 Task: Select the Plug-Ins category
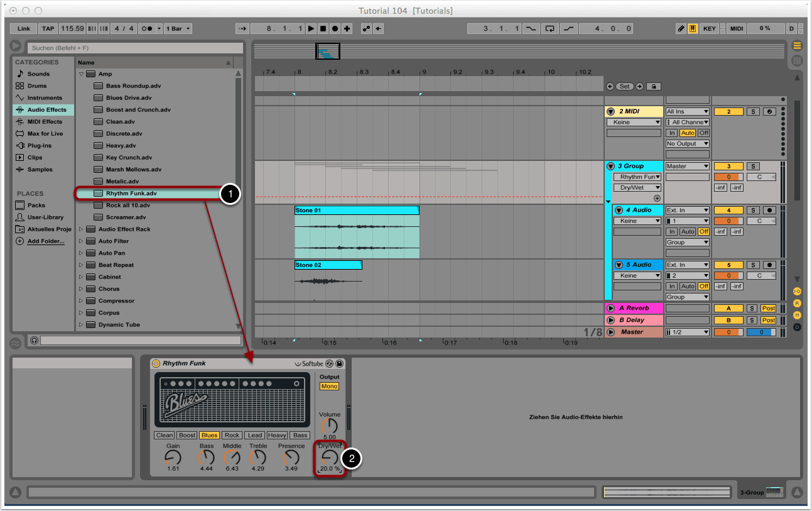tap(39, 145)
